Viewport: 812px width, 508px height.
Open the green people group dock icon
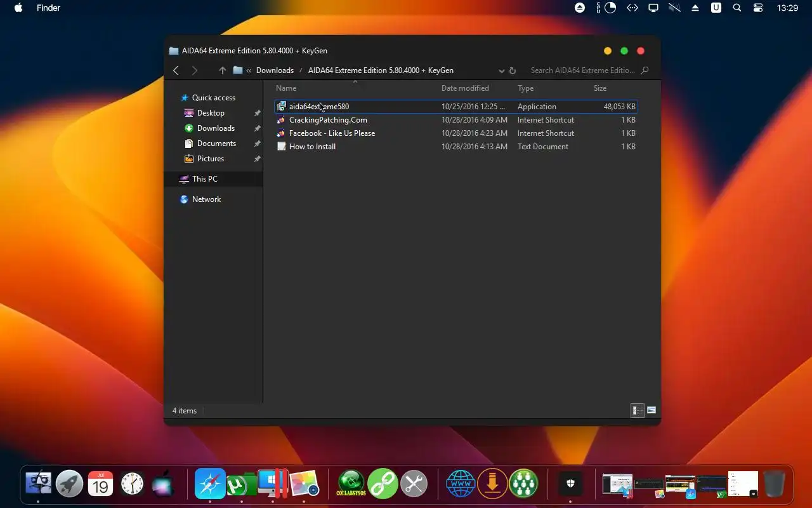coord(523,485)
